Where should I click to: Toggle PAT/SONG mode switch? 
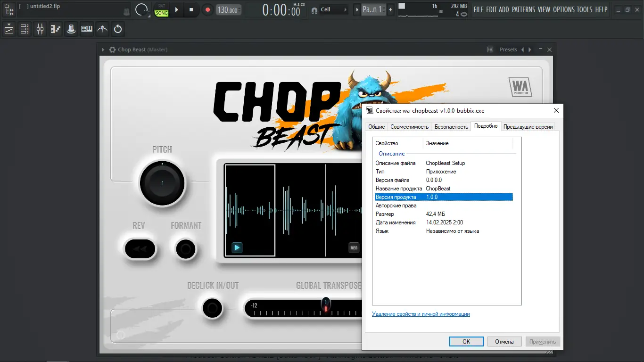[x=161, y=10]
